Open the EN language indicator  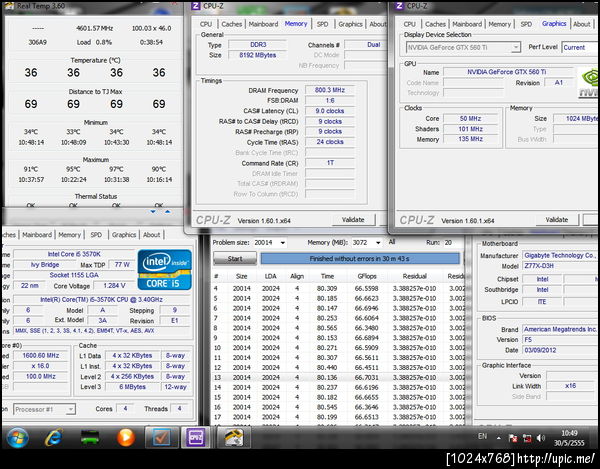point(483,436)
